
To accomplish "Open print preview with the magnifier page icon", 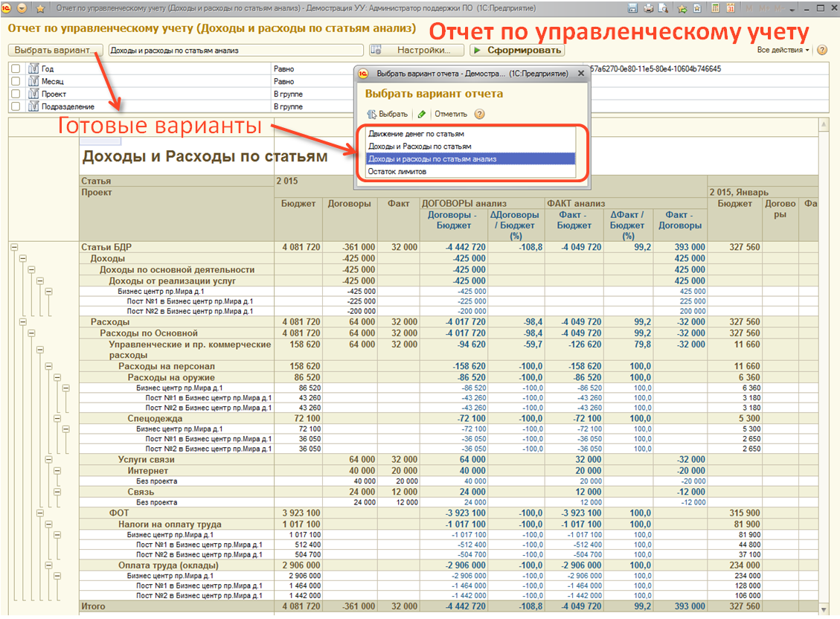I will pyautogui.click(x=661, y=8).
